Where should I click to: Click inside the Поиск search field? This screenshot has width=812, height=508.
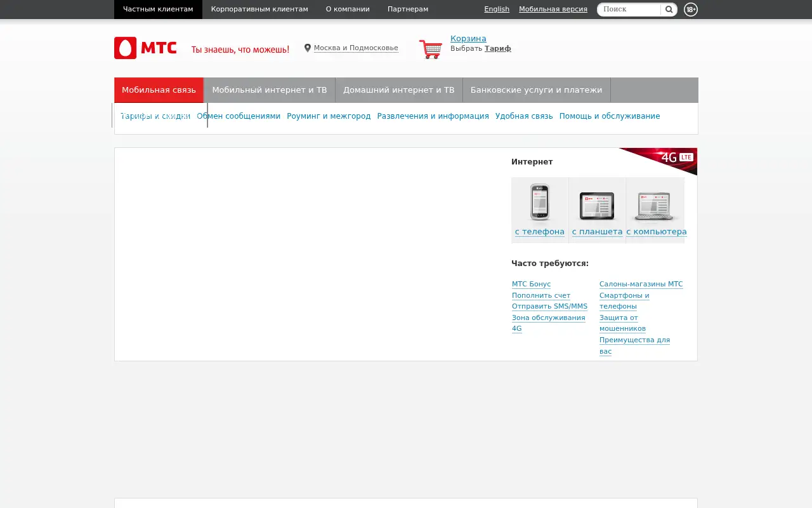click(x=630, y=10)
